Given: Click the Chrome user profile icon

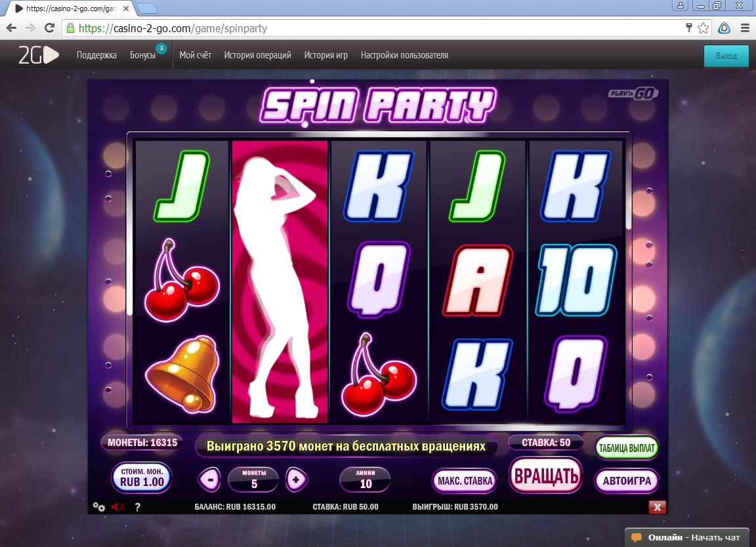Looking at the screenshot, I should 680,5.
